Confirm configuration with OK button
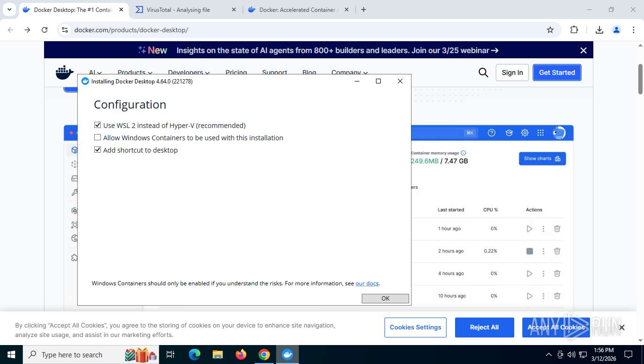This screenshot has width=644, height=364. (x=385, y=298)
